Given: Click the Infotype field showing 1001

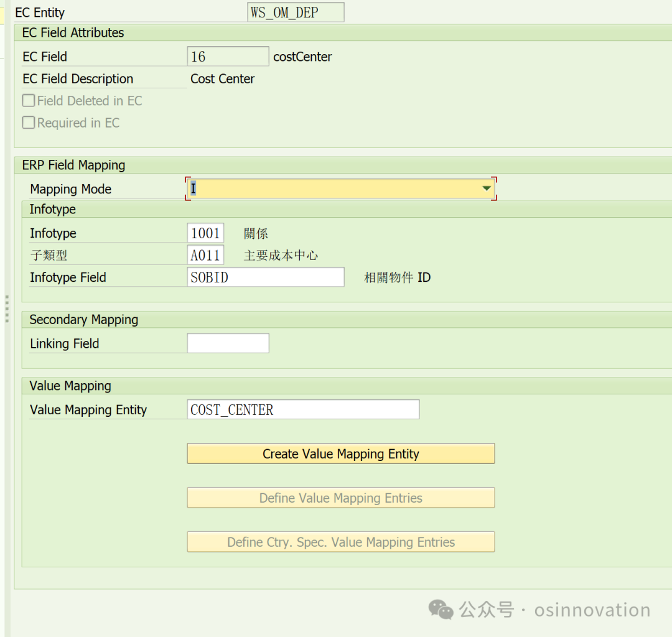Looking at the screenshot, I should 205,233.
